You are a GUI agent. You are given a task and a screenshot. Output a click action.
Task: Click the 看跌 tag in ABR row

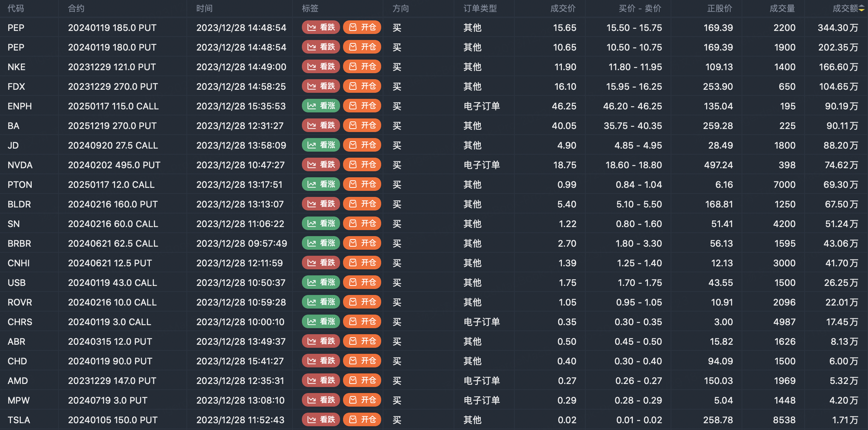(321, 341)
